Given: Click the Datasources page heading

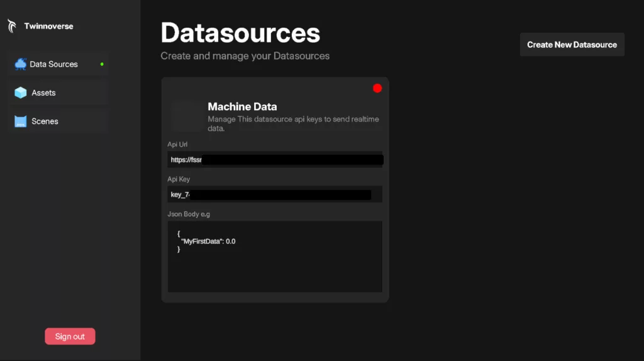Looking at the screenshot, I should tap(240, 33).
